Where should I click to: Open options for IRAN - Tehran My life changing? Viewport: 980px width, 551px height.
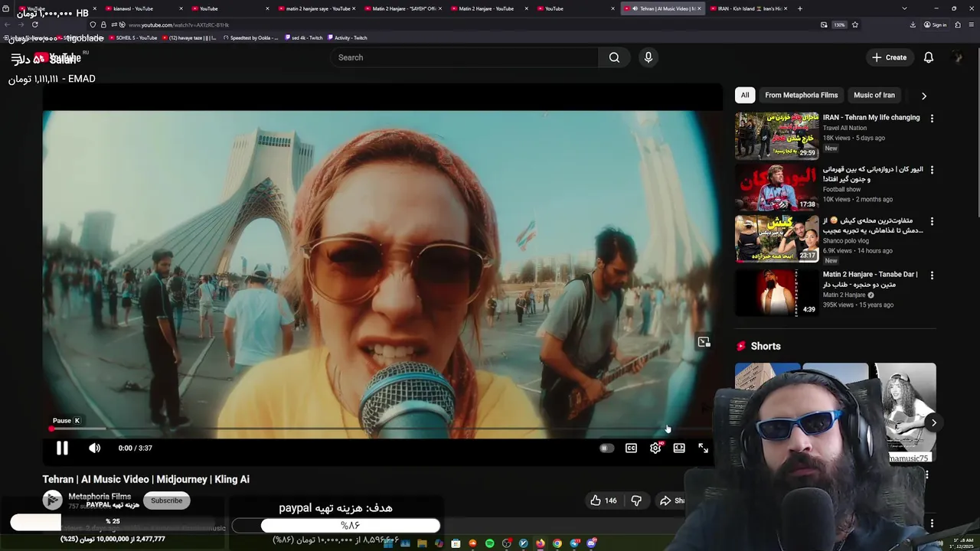pos(932,119)
